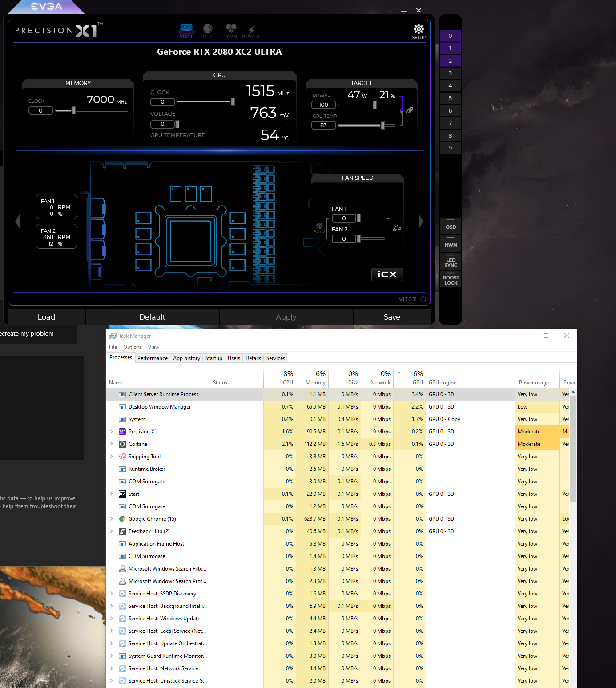This screenshot has width=616, height=688.
Task: Click the Save button
Action: (392, 317)
